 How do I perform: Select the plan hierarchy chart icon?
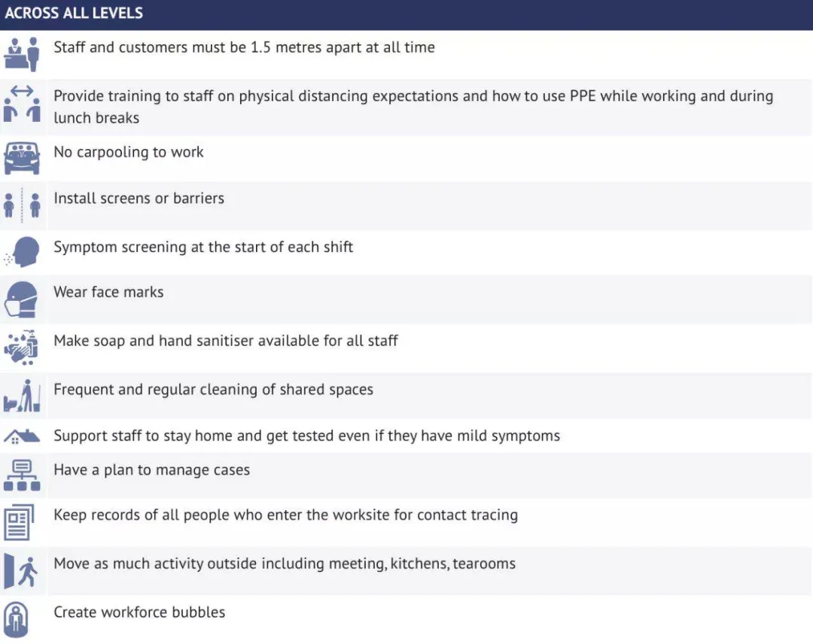coord(22,475)
